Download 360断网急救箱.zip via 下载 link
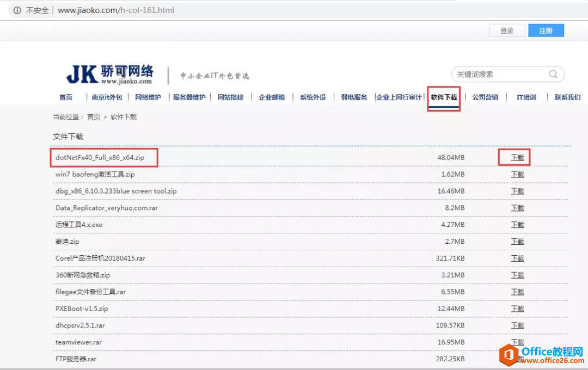 [518, 275]
